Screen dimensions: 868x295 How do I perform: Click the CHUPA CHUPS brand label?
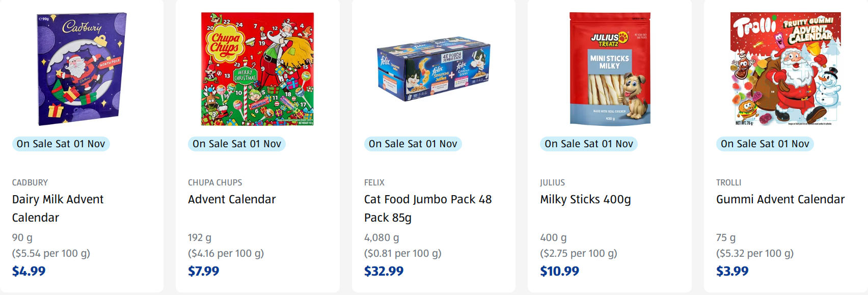pyautogui.click(x=215, y=182)
